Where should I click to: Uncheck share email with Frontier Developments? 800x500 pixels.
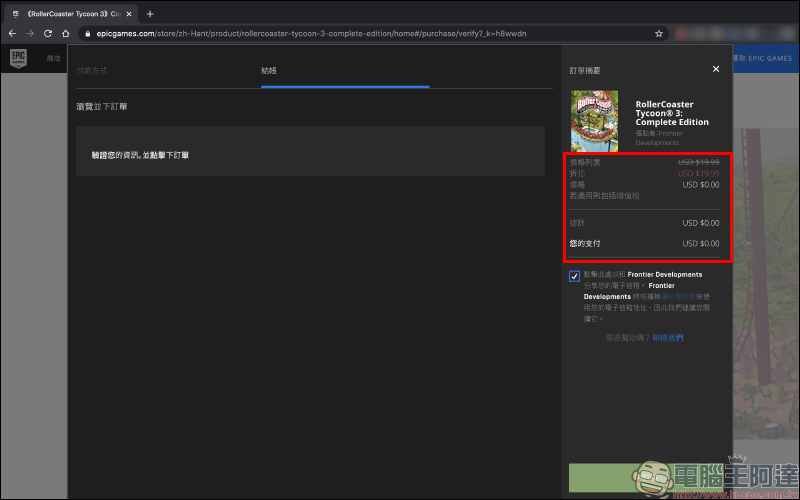coord(574,276)
